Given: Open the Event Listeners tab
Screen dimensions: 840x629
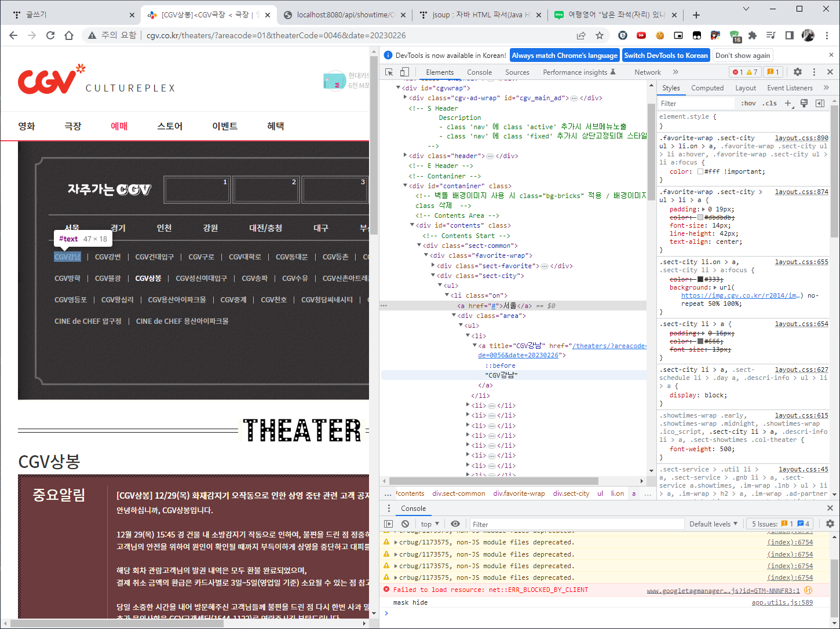Looking at the screenshot, I should (790, 88).
